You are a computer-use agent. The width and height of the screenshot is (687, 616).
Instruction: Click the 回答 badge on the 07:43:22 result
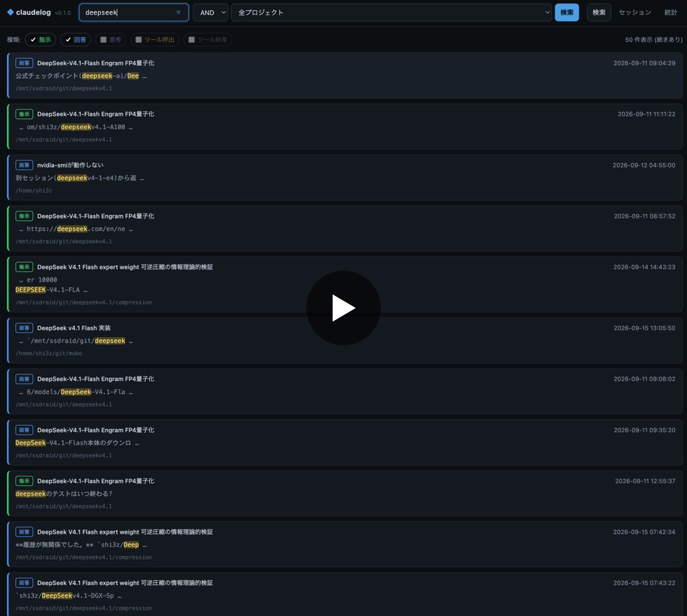[24, 583]
